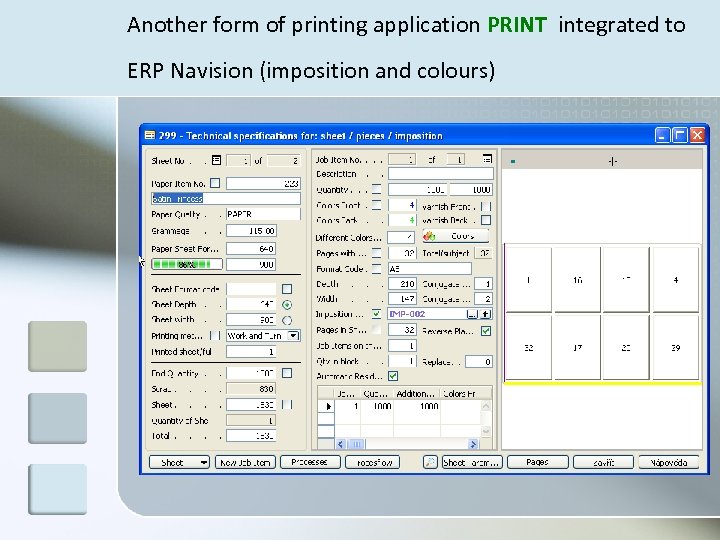Close the Technical specifications window
The image size is (720, 540).
[698, 135]
